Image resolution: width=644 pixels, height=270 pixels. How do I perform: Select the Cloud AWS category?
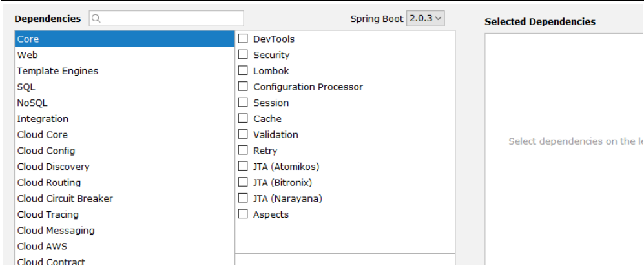[125, 246]
